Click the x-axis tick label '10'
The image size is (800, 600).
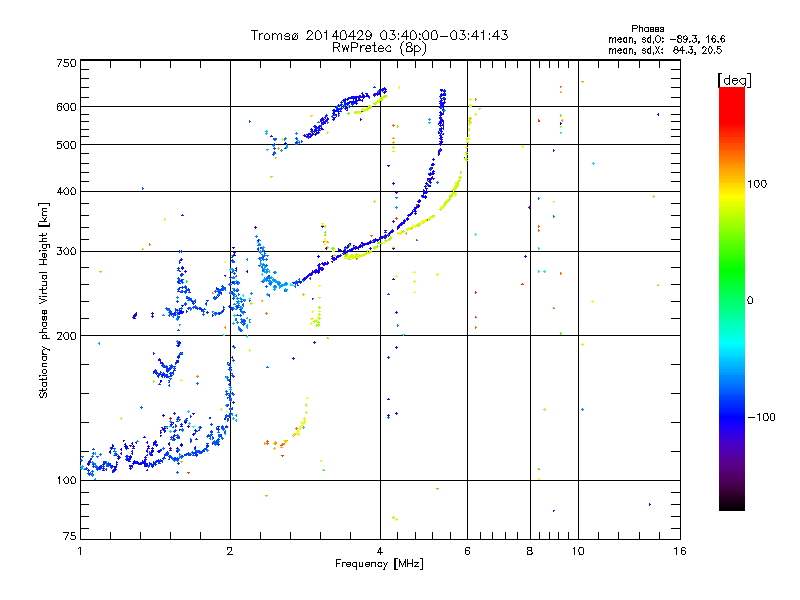tap(578, 551)
